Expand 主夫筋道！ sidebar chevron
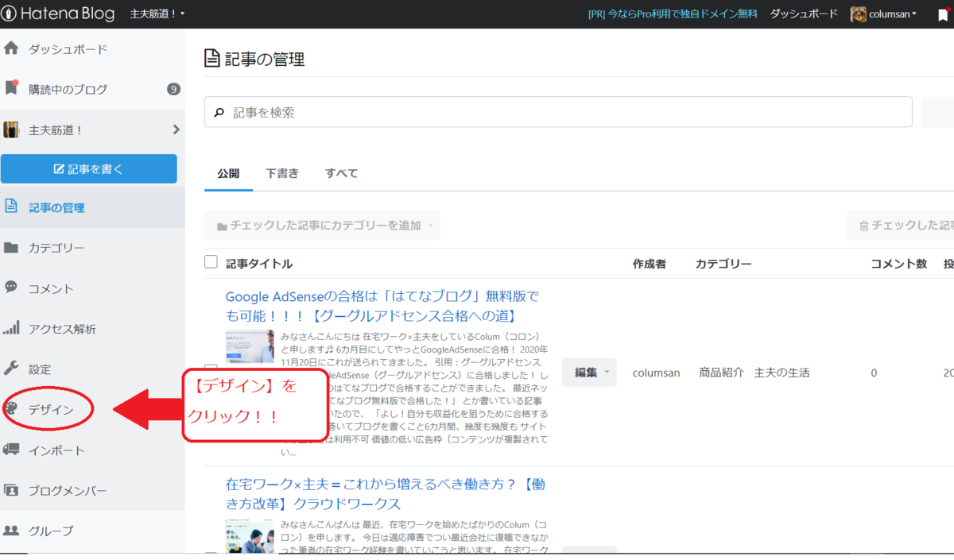 (x=176, y=129)
